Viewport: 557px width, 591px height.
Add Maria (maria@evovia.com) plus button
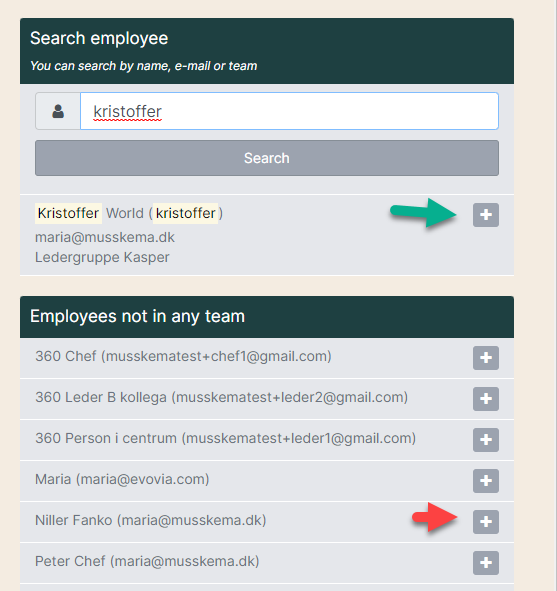point(486,481)
